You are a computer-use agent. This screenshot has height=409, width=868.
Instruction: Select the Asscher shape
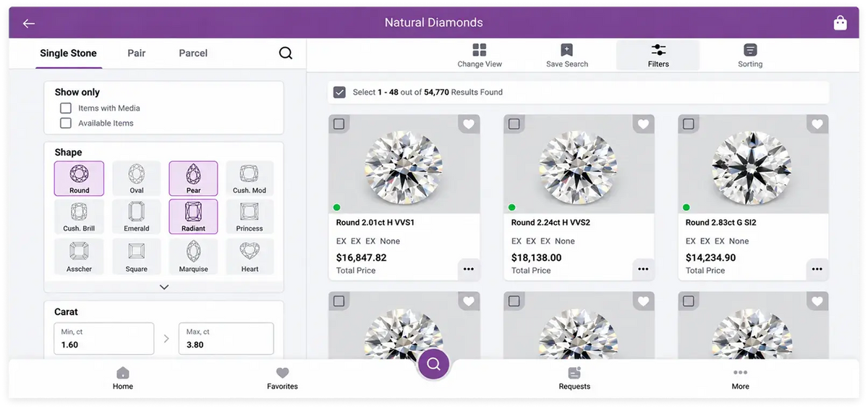[x=79, y=257]
